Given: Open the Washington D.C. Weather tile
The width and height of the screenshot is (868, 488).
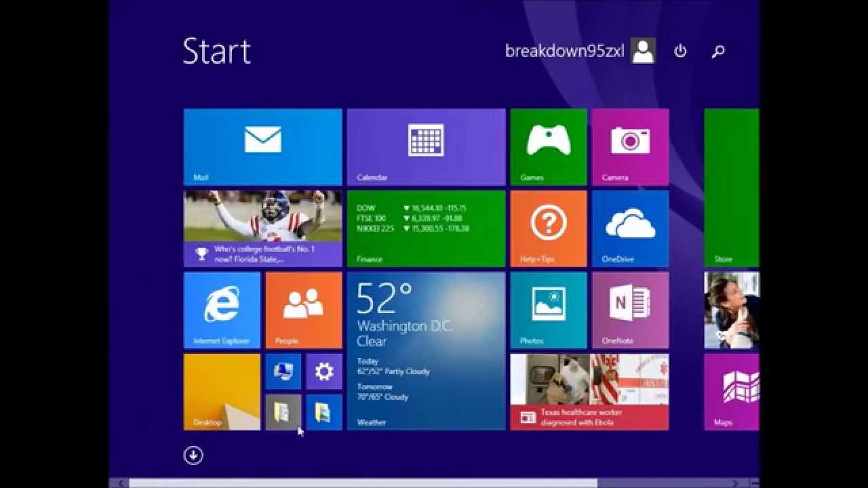Looking at the screenshot, I should 426,351.
